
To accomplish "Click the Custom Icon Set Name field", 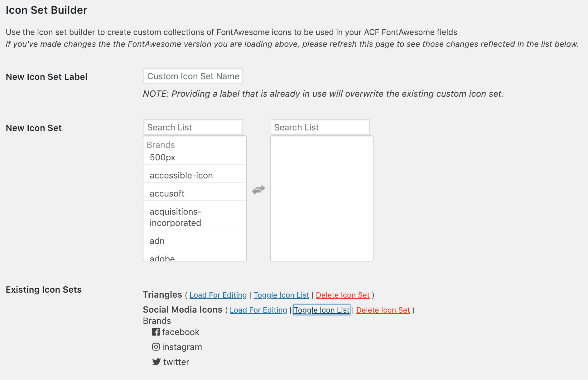I will click(x=193, y=76).
